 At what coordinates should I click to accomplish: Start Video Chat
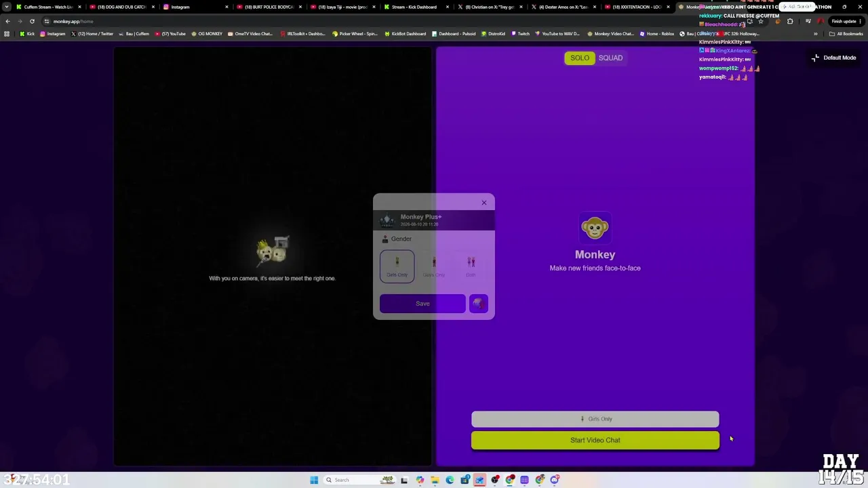click(595, 441)
